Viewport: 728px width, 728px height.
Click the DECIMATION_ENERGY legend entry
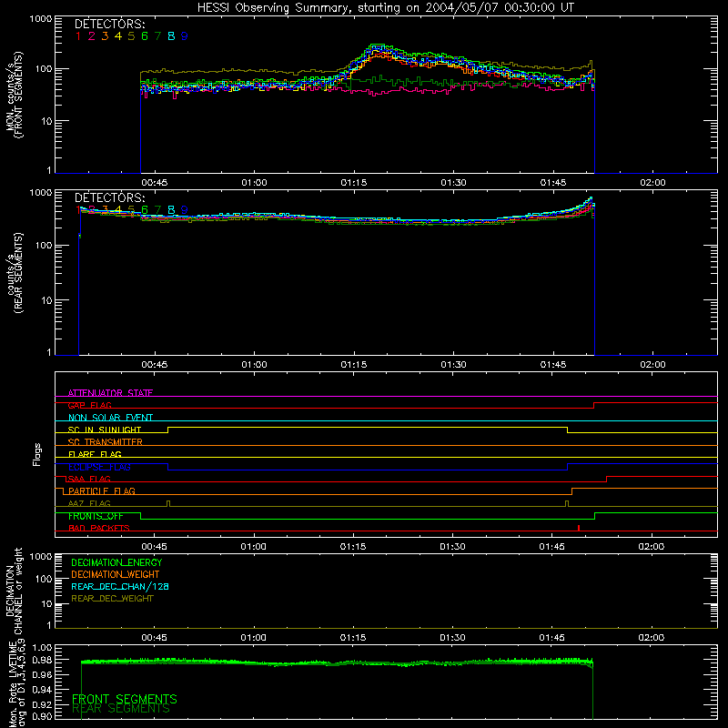pyautogui.click(x=116, y=562)
